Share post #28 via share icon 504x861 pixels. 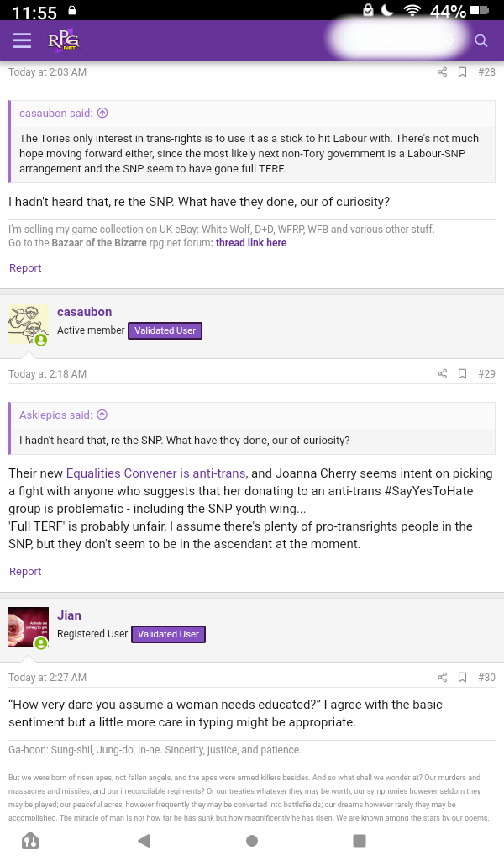click(x=442, y=72)
